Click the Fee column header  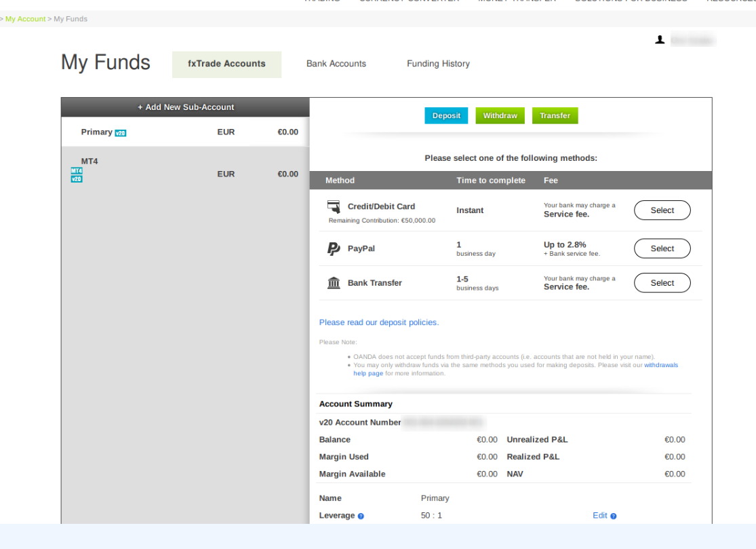tap(551, 181)
